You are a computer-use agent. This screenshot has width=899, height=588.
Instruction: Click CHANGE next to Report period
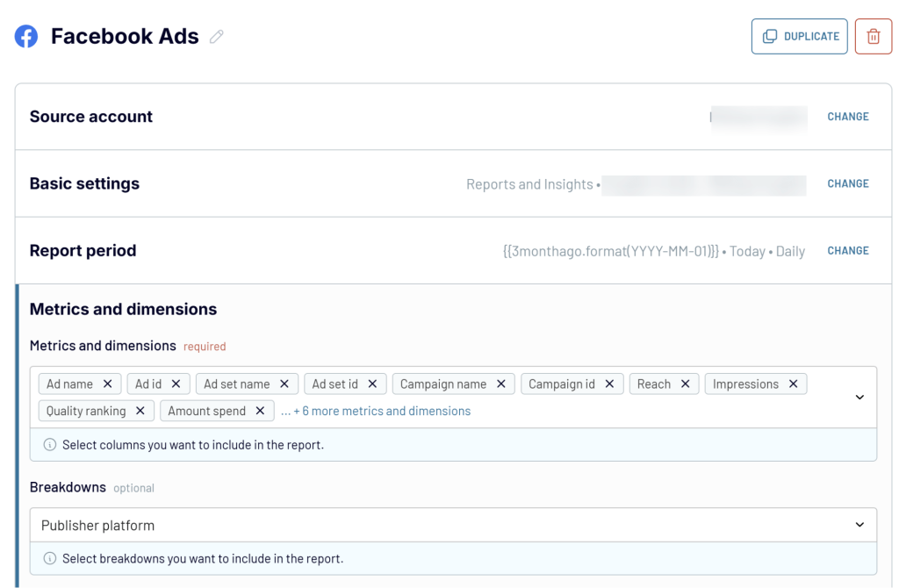click(847, 250)
